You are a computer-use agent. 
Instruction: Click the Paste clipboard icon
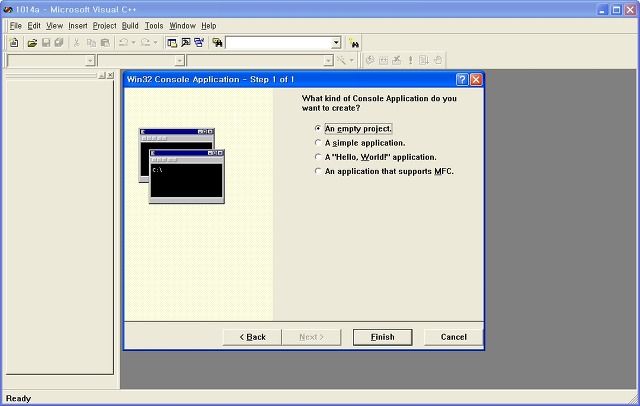(x=105, y=42)
